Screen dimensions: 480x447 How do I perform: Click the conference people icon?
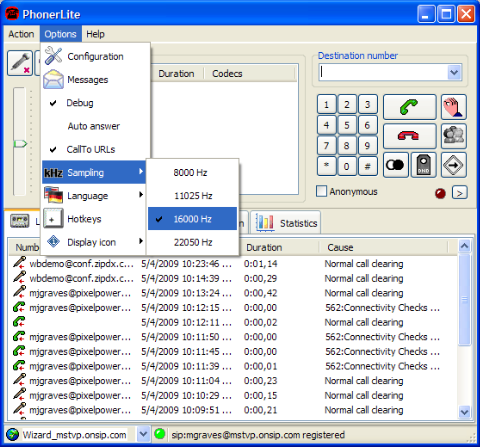454,136
